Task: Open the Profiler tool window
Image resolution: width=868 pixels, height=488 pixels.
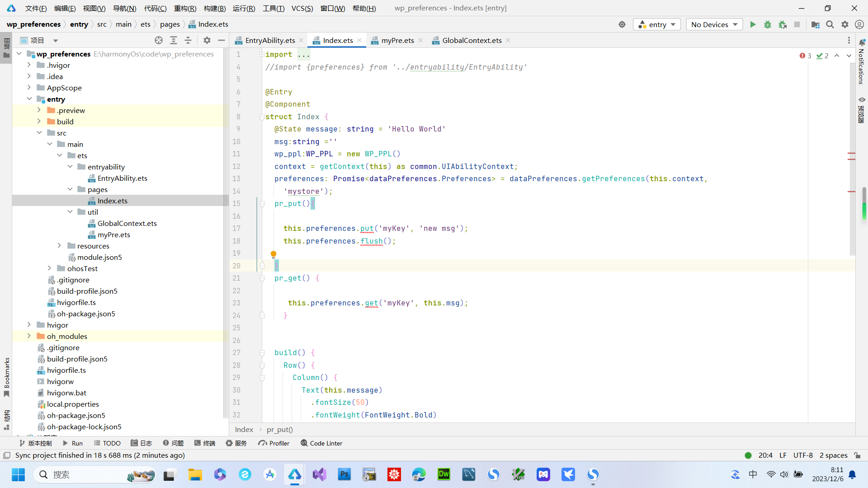Action: click(x=274, y=443)
